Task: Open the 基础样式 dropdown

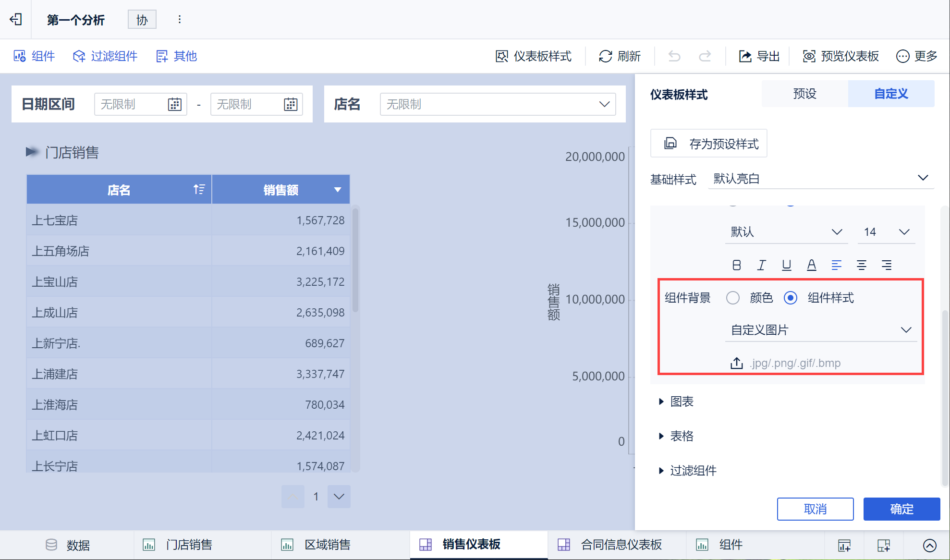Action: pyautogui.click(x=821, y=179)
